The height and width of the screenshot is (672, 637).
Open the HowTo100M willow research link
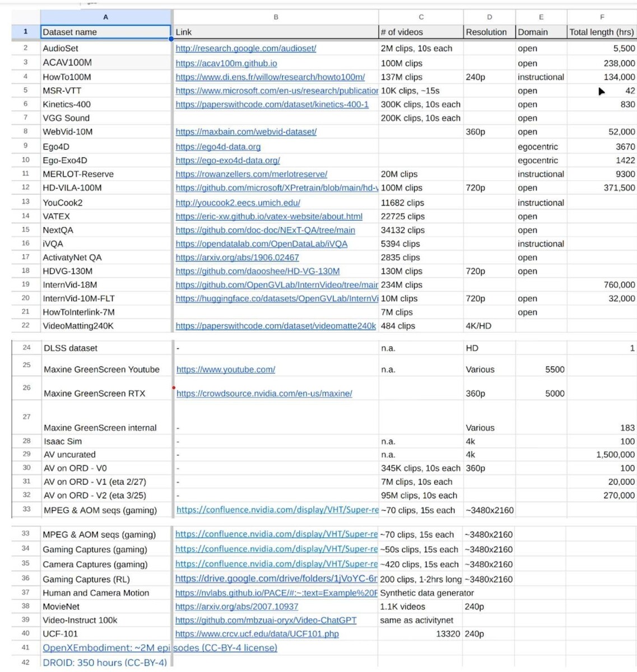pyautogui.click(x=270, y=77)
